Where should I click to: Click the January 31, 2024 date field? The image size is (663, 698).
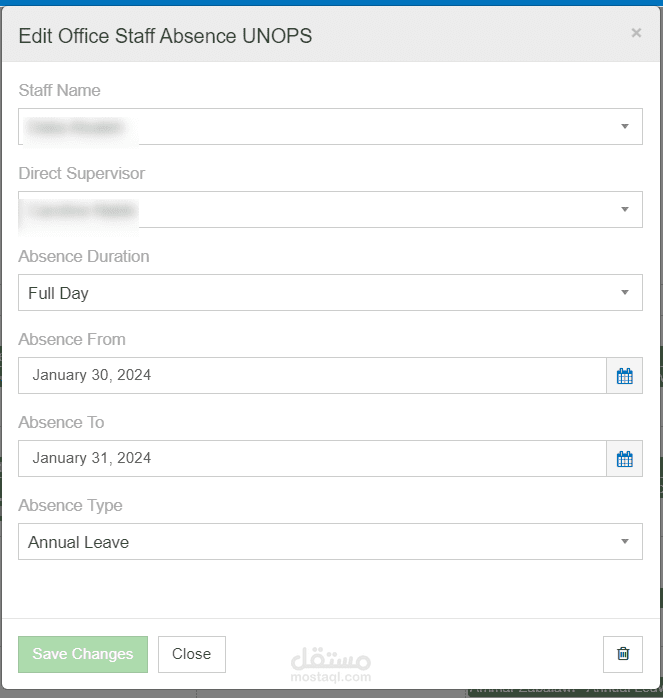(312, 459)
